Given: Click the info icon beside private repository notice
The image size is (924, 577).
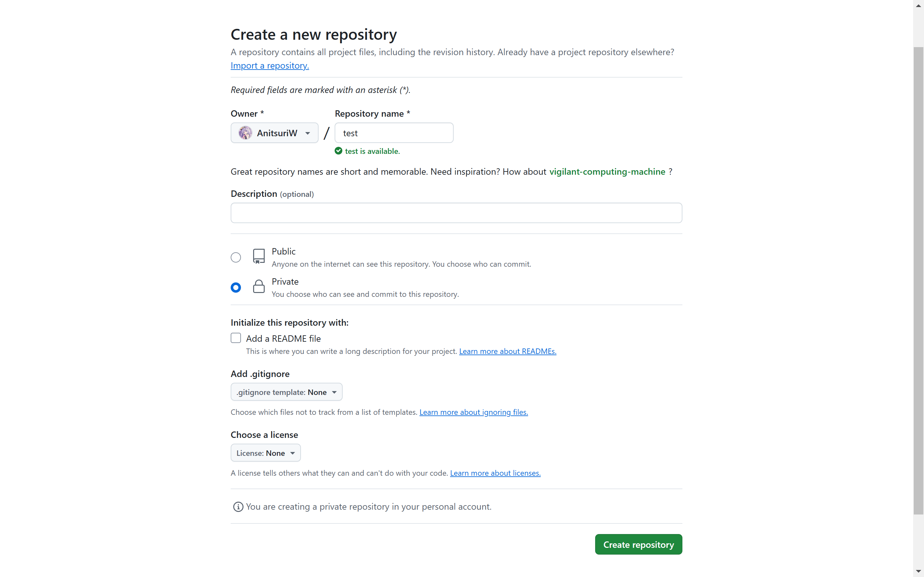Looking at the screenshot, I should click(x=238, y=507).
